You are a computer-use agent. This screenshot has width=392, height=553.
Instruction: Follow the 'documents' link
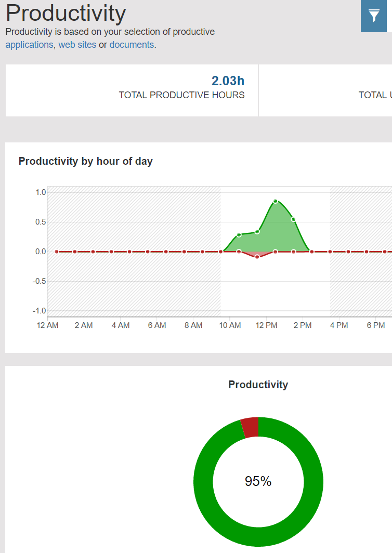pos(132,45)
